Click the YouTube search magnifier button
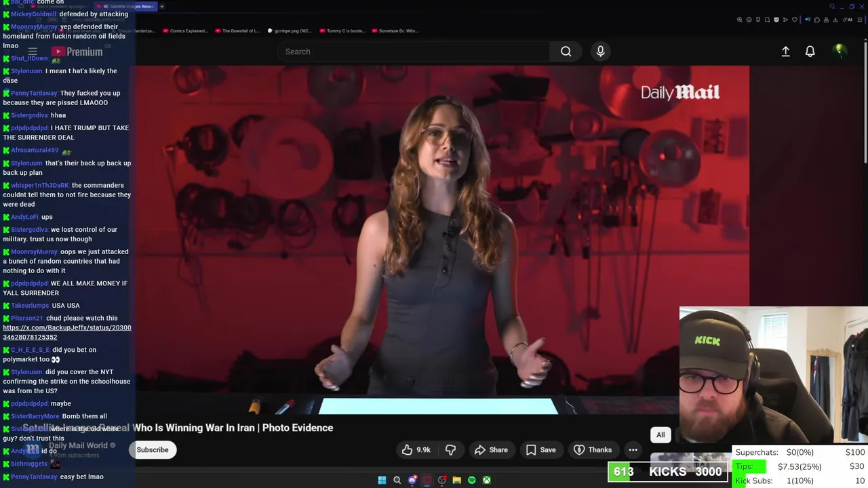868x488 pixels. (x=566, y=52)
